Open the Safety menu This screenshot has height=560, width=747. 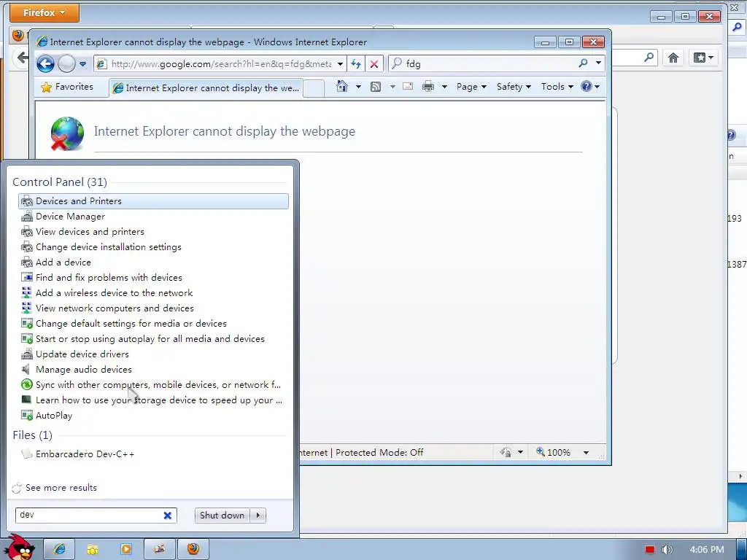tap(514, 87)
